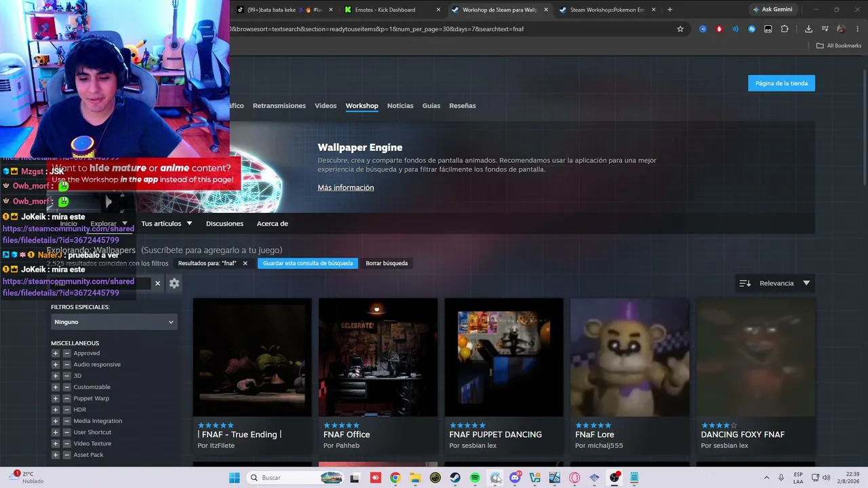Viewport: 868px width, 488px height.
Task: Switch to the Steam Workshop Pokemon tab
Action: [x=607, y=9]
